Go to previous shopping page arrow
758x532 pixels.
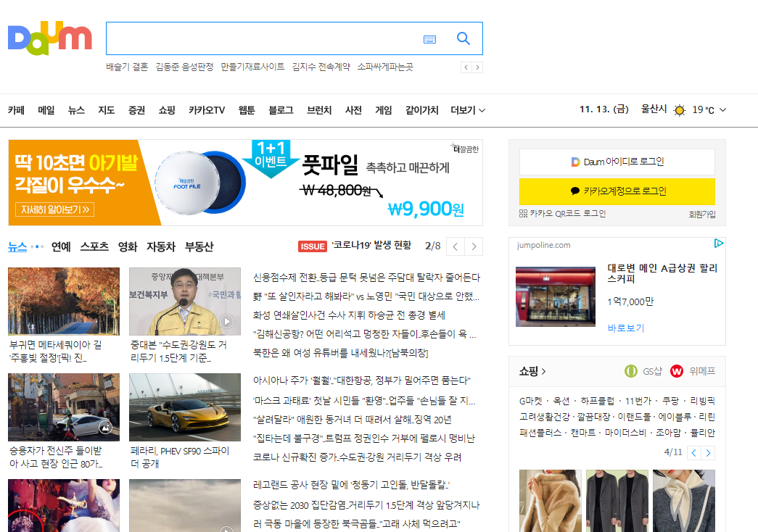tap(694, 452)
